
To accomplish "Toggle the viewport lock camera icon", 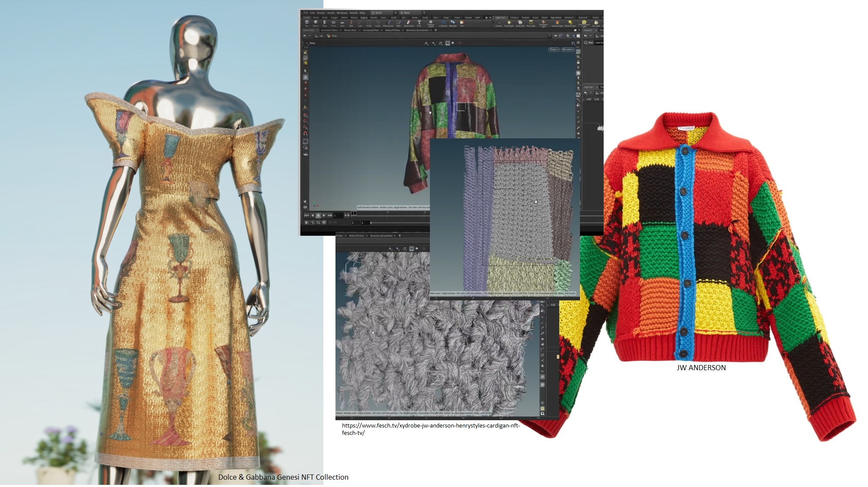I will pos(578,62).
